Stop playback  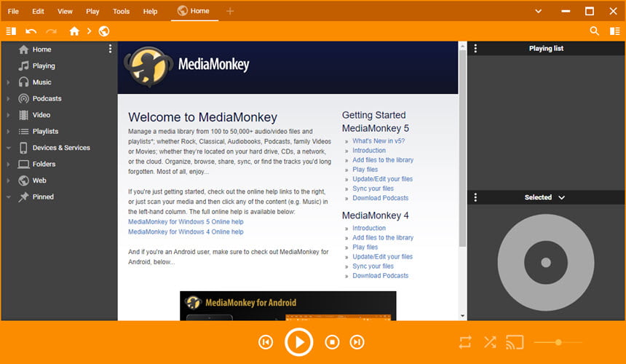tap(332, 342)
